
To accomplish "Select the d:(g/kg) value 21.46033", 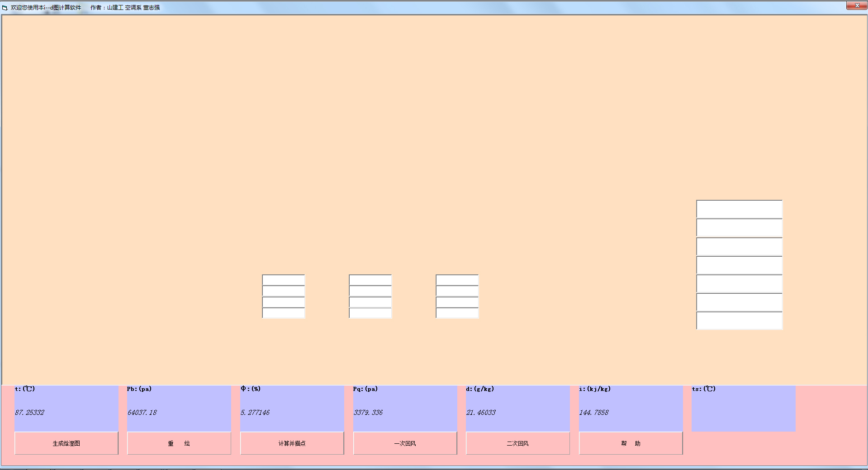I will (481, 413).
